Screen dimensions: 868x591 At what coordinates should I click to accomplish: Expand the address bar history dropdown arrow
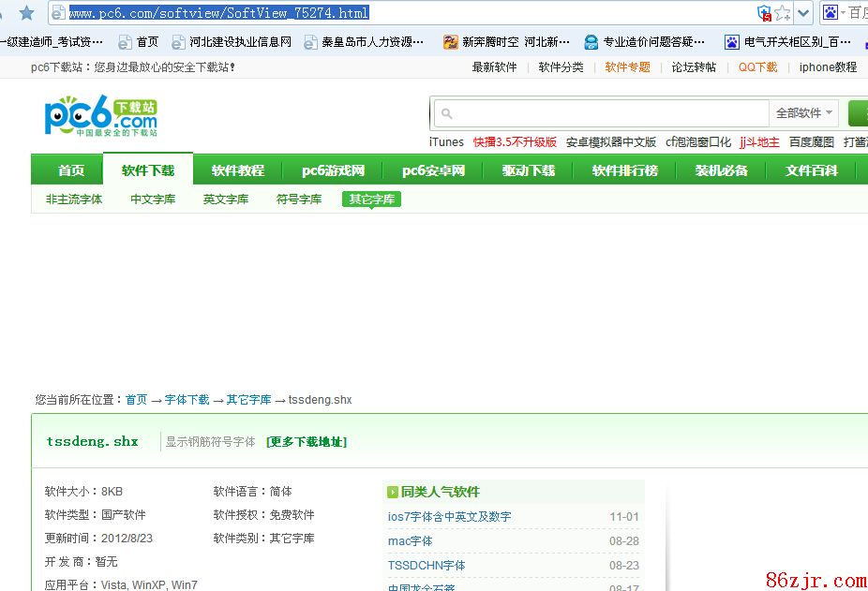click(x=803, y=13)
